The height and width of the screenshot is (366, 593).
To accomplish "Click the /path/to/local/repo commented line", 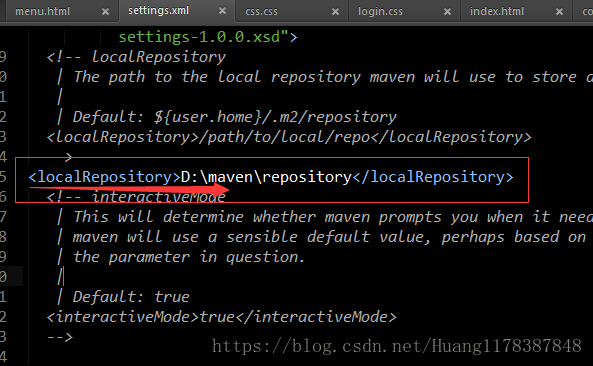I will click(x=289, y=137).
